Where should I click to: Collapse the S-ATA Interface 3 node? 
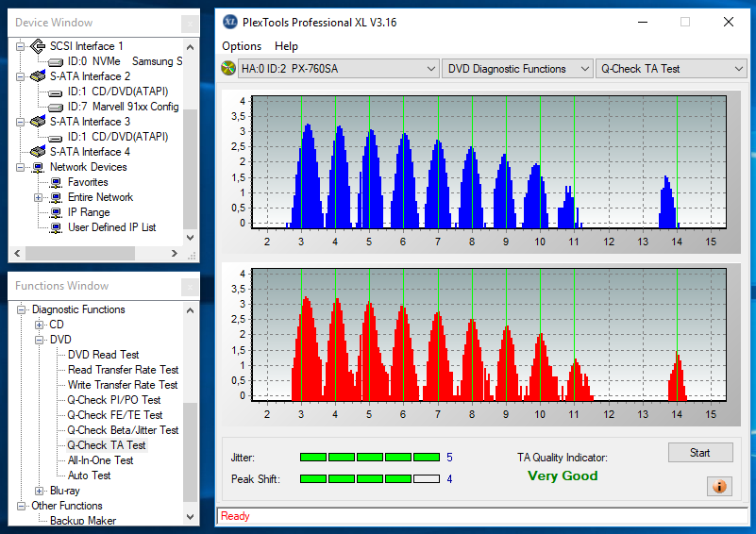click(20, 122)
